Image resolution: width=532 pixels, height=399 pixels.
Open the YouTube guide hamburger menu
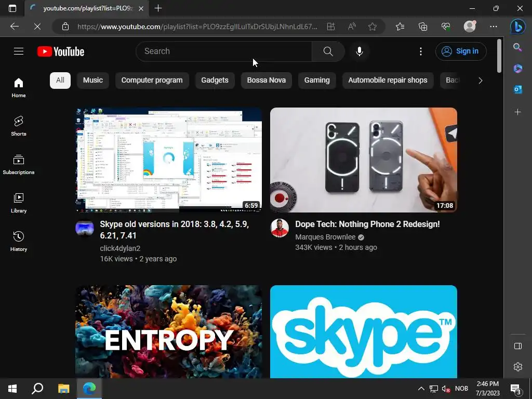coord(19,51)
